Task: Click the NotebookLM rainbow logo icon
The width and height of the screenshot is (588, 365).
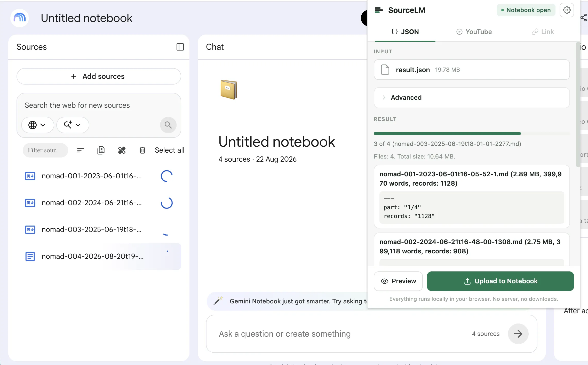Action: point(20,18)
